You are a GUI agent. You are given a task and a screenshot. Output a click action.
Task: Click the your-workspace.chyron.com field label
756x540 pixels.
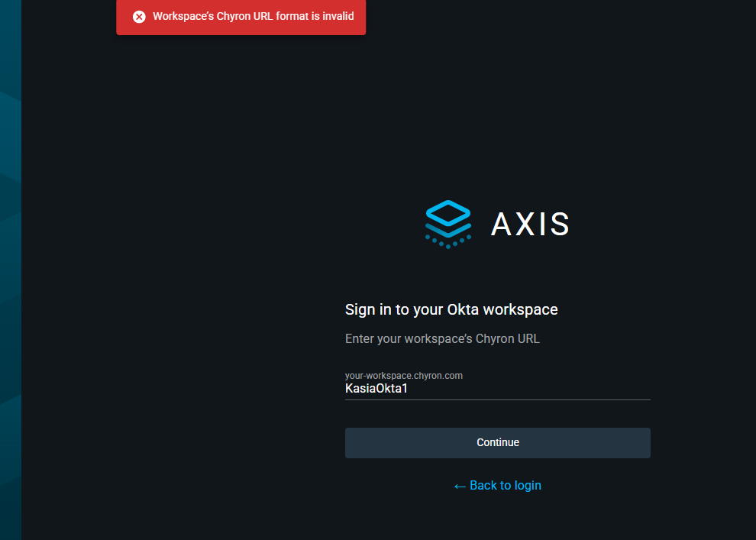[x=404, y=376]
